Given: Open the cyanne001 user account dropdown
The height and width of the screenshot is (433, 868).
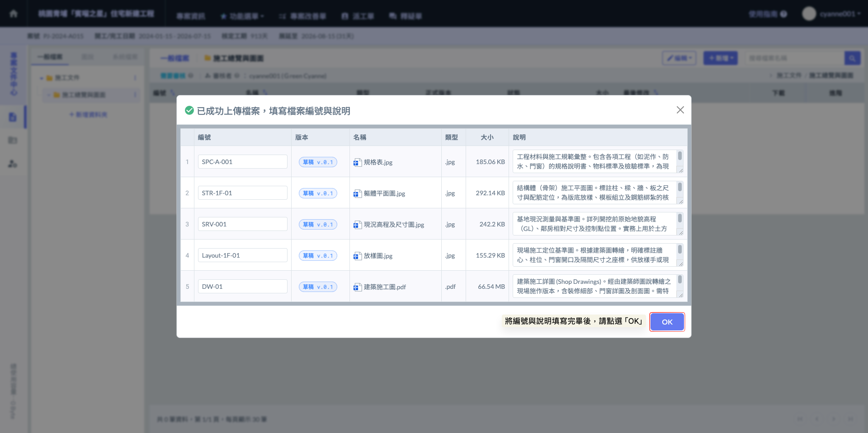Looking at the screenshot, I should 832,14.
